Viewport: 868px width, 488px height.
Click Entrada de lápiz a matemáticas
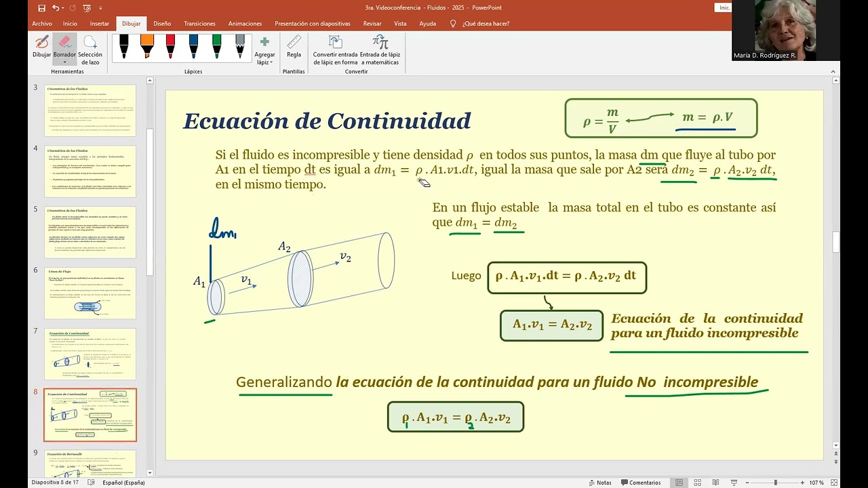click(380, 50)
